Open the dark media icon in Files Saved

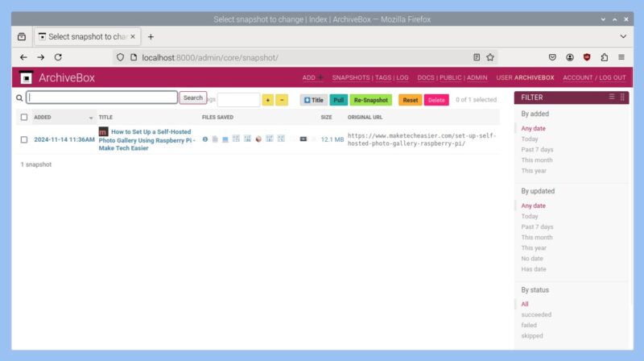[x=303, y=139]
